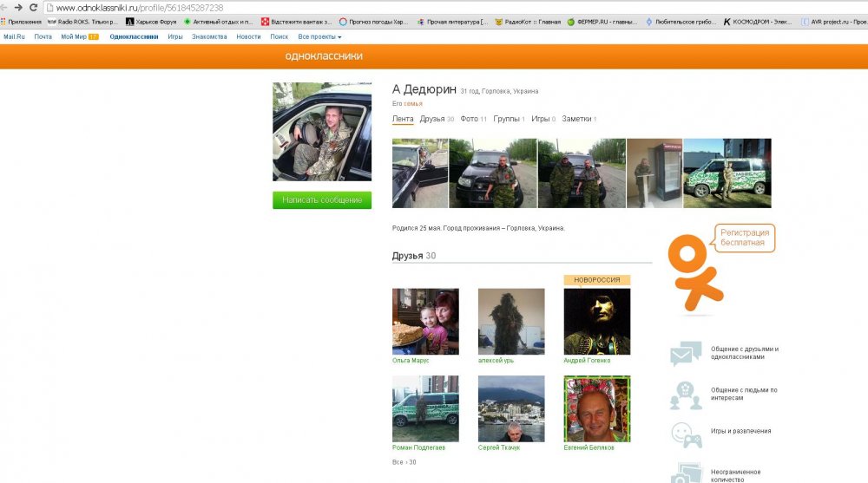
Task: Switch to the Лента tab
Action: 403,119
